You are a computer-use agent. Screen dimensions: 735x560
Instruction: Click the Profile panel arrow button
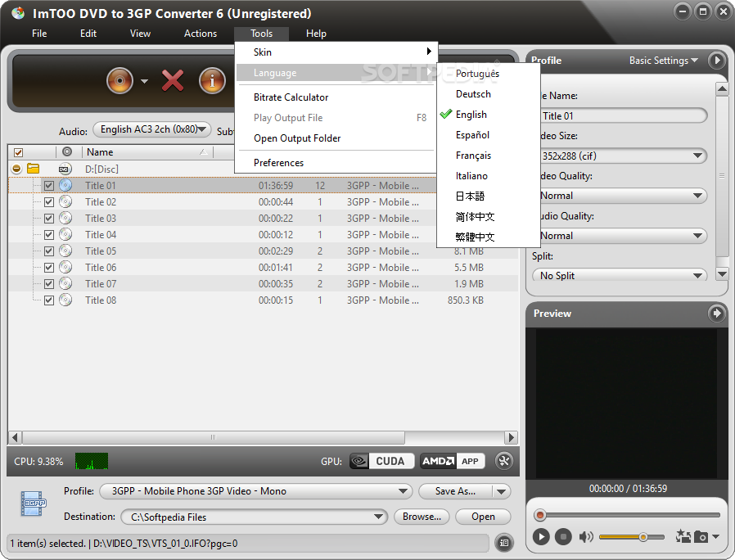716,60
